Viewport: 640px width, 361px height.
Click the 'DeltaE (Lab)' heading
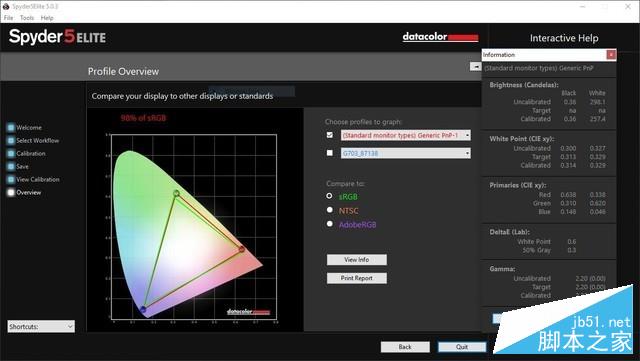509,232
